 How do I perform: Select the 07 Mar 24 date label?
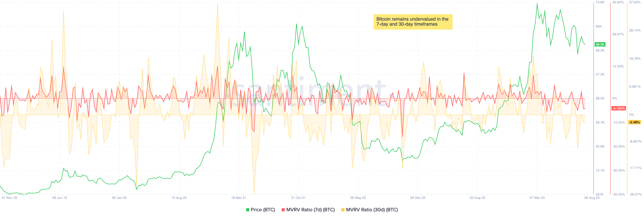tap(537, 198)
